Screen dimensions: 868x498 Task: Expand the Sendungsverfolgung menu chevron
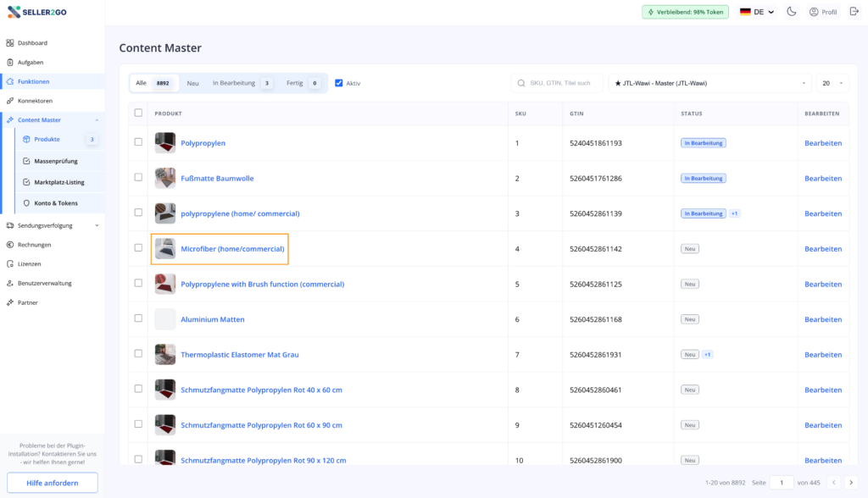pyautogui.click(x=97, y=225)
